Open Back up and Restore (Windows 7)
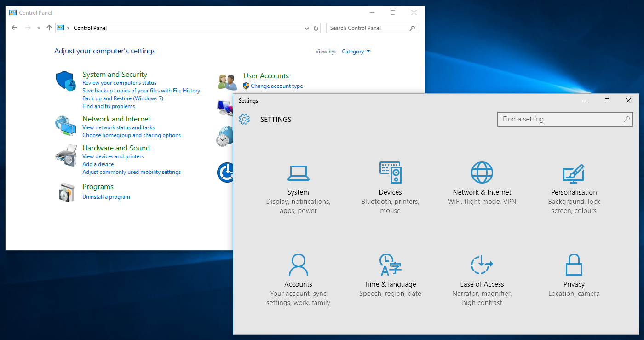 point(123,98)
